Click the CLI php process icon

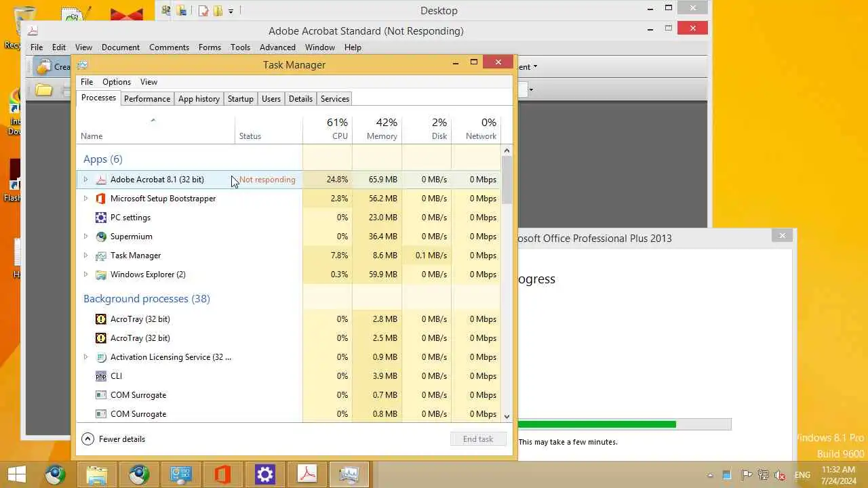click(x=101, y=376)
